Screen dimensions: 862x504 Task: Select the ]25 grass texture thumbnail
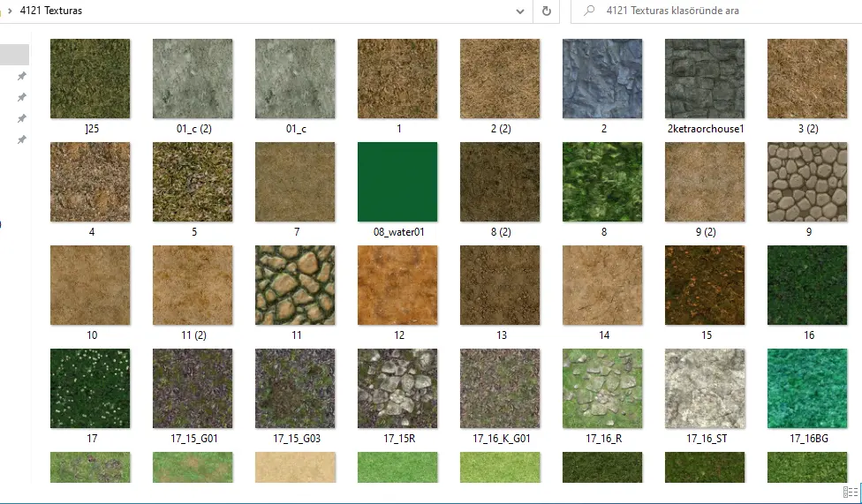coord(90,79)
